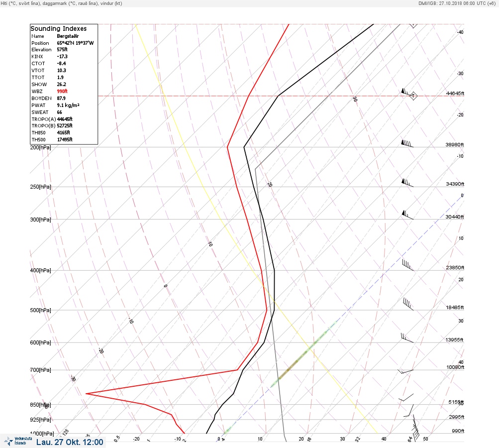Click the '500[hPa]' pressure label
Image resolution: width=499 pixels, height=448 pixels.
point(40,311)
